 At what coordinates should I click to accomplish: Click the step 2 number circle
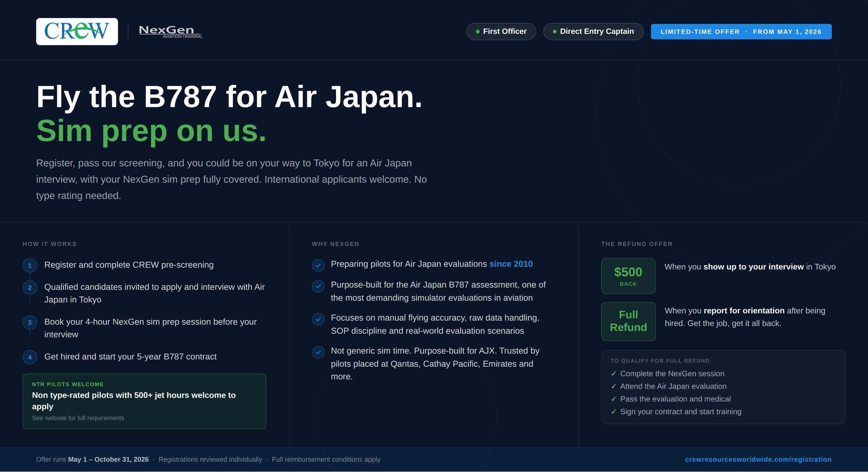tap(30, 288)
